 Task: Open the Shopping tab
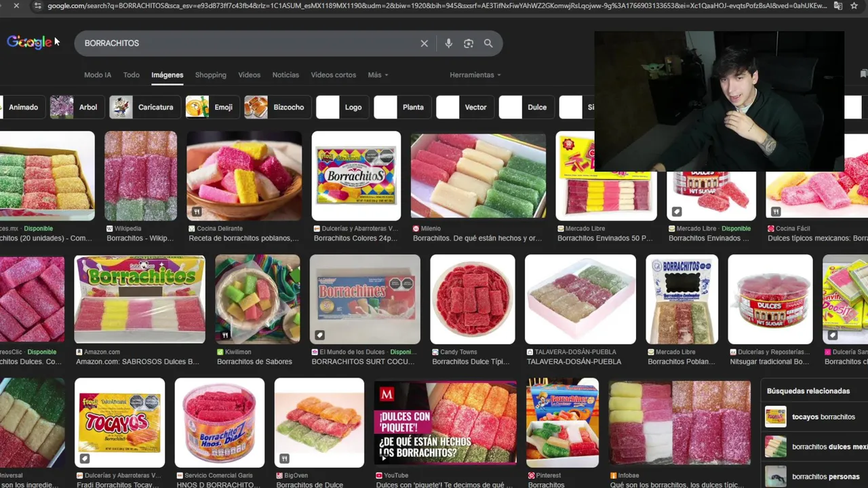[x=211, y=75]
